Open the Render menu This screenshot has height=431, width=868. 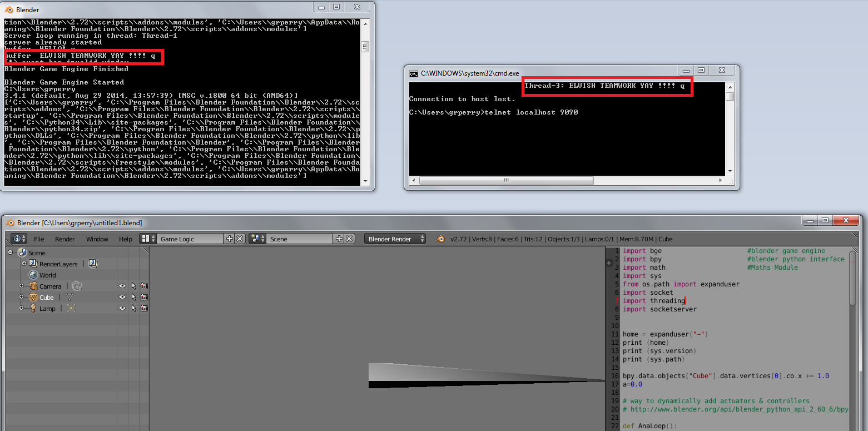point(65,239)
